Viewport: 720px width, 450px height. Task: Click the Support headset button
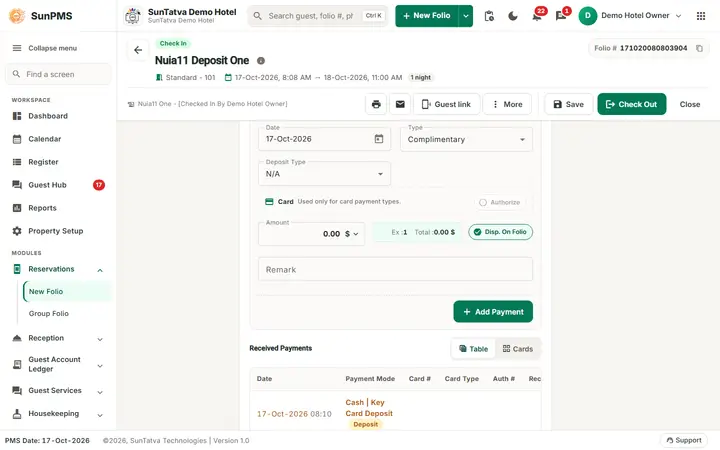click(684, 440)
